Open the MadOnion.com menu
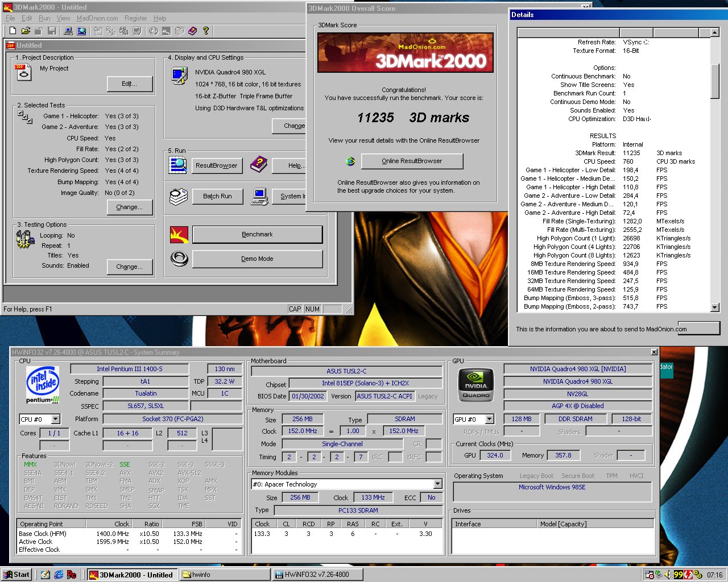The height and width of the screenshot is (582, 728). (x=97, y=18)
